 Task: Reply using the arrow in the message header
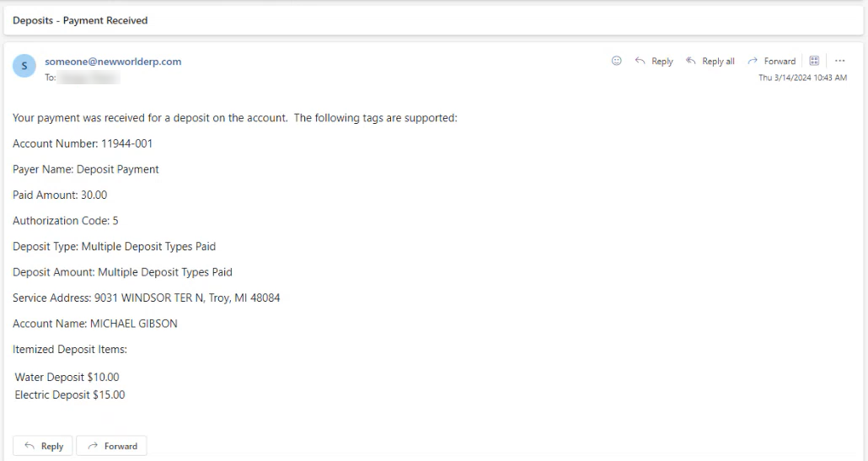click(x=654, y=61)
